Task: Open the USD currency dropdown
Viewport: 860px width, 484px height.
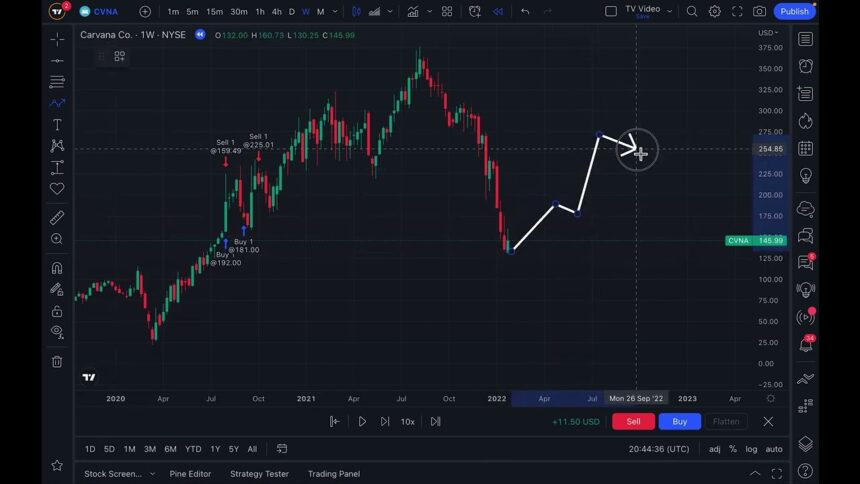Action: [x=768, y=33]
